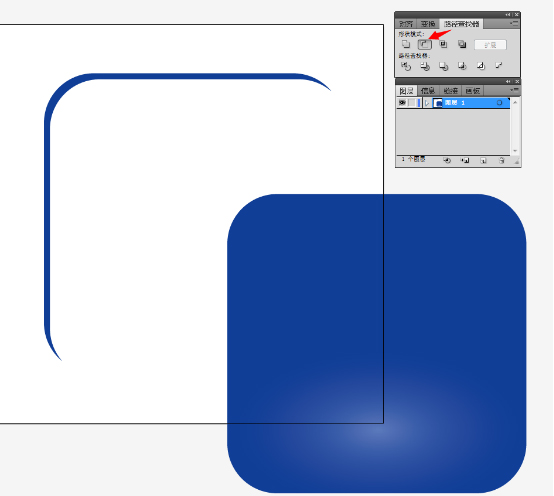Open the third tab in the Layers panel group
554x496 pixels.
coord(450,91)
